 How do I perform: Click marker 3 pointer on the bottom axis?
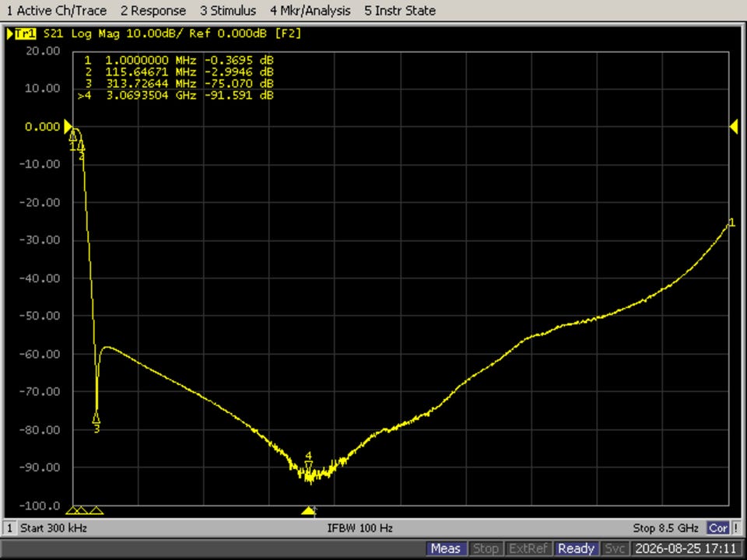coord(96,511)
